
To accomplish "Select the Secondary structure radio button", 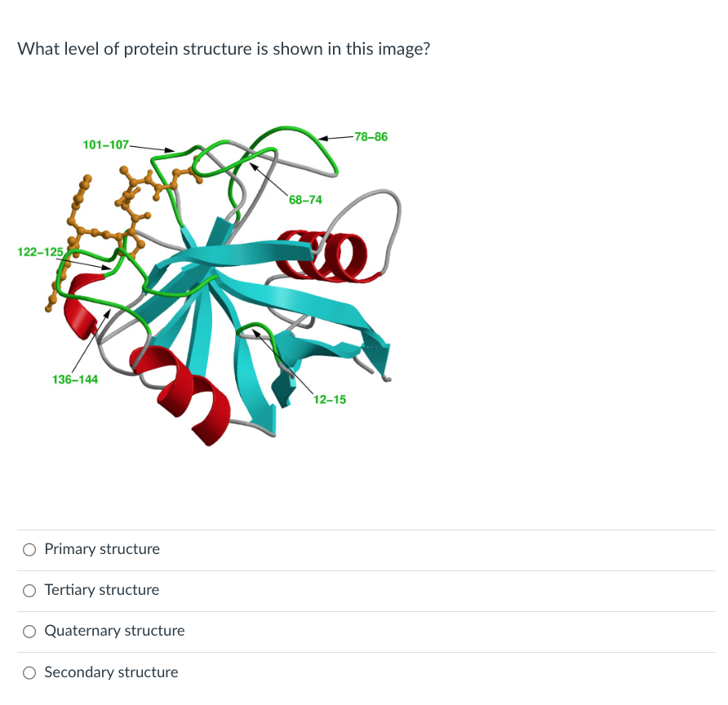I will pos(29,672).
